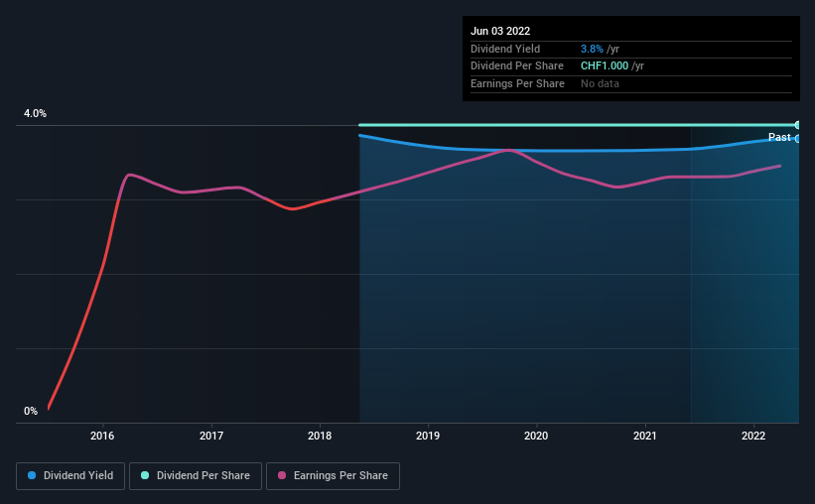
Task: Select the 2018 x-axis label
Action: 320,436
